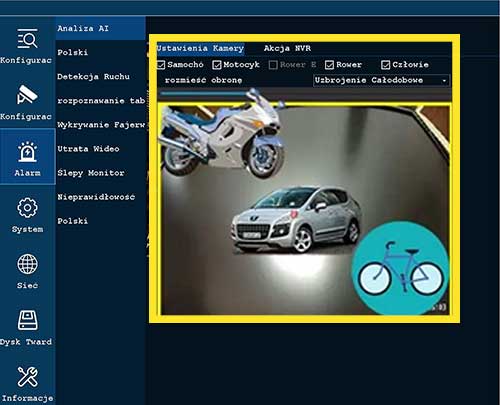Toggle the Motocyk checkbox
The width and height of the screenshot is (500, 405).
(217, 65)
